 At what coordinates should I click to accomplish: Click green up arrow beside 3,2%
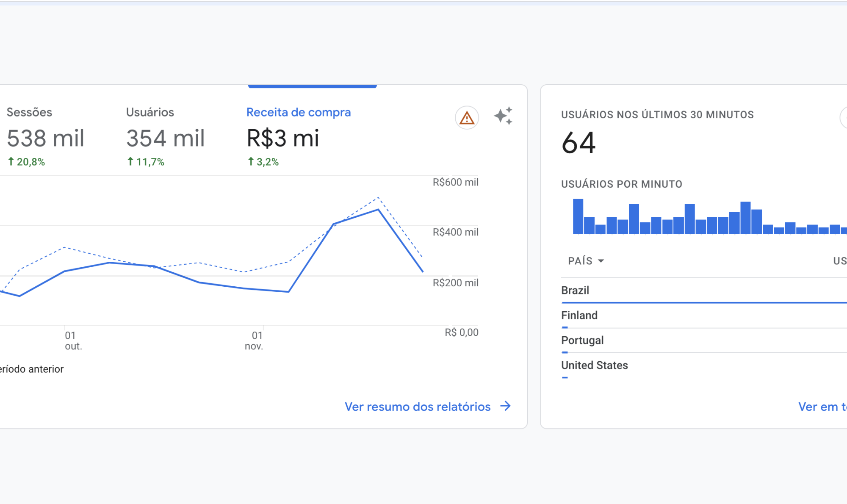[251, 161]
